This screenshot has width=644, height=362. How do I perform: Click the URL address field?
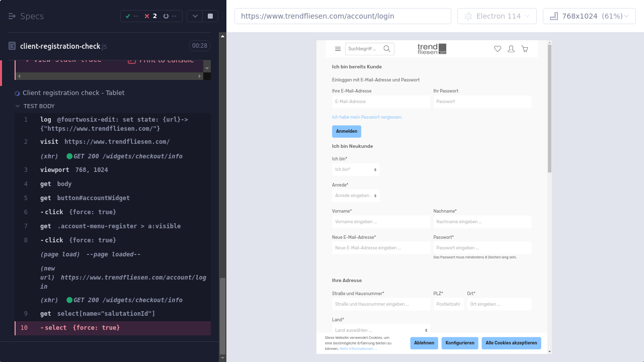tap(343, 16)
